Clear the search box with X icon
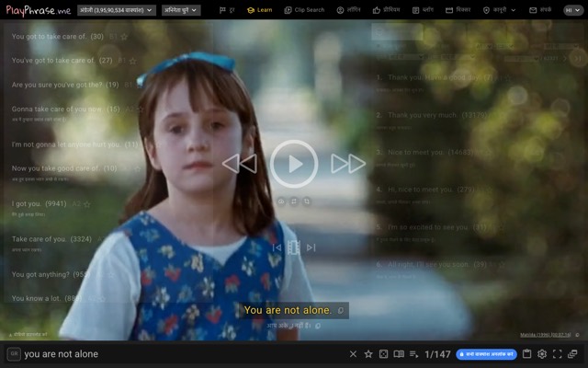This screenshot has width=588, height=368. pyautogui.click(x=353, y=353)
